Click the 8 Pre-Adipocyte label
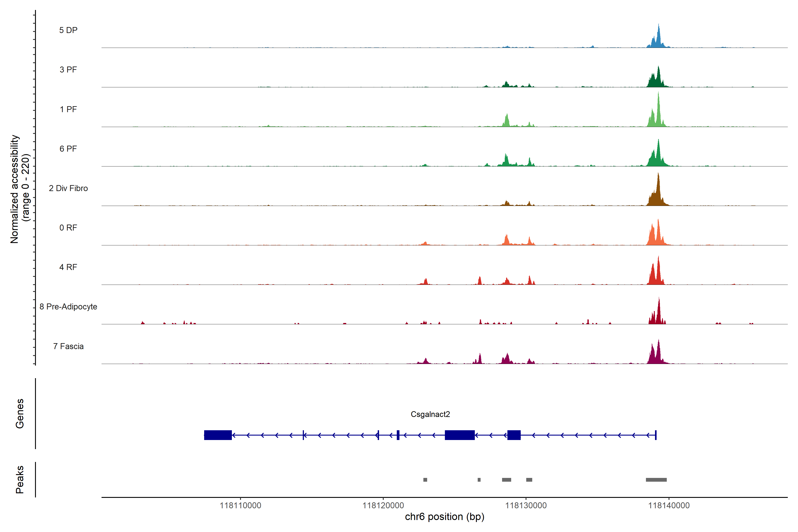Screen dimensions: 798x532 68,307
